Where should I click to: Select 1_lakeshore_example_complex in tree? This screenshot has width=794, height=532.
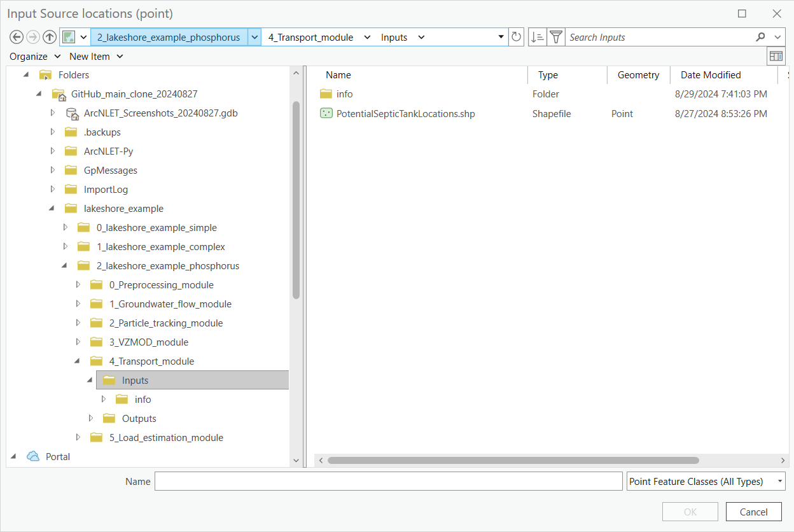(160, 247)
